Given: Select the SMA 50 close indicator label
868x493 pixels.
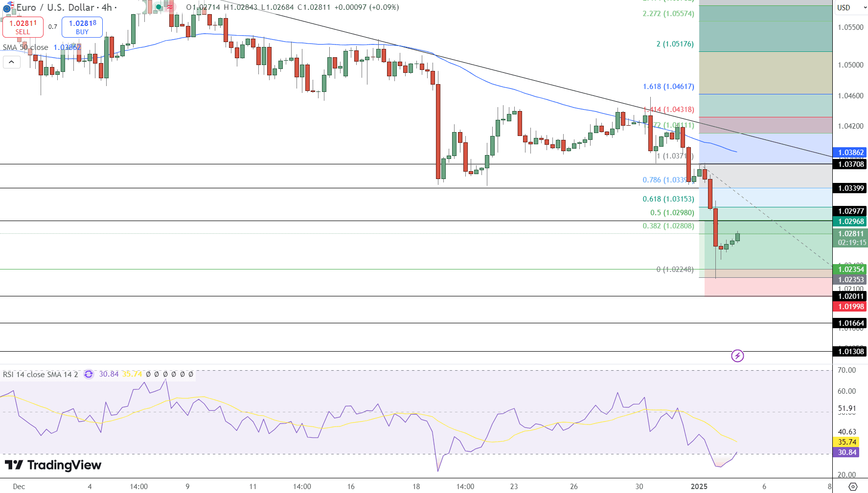Looking at the screenshot, I should [25, 47].
